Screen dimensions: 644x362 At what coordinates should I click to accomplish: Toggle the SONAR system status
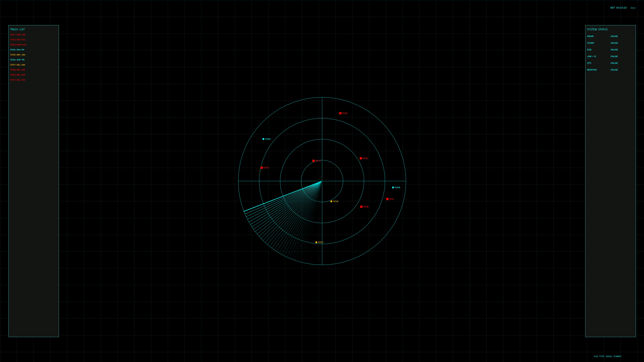coord(614,43)
